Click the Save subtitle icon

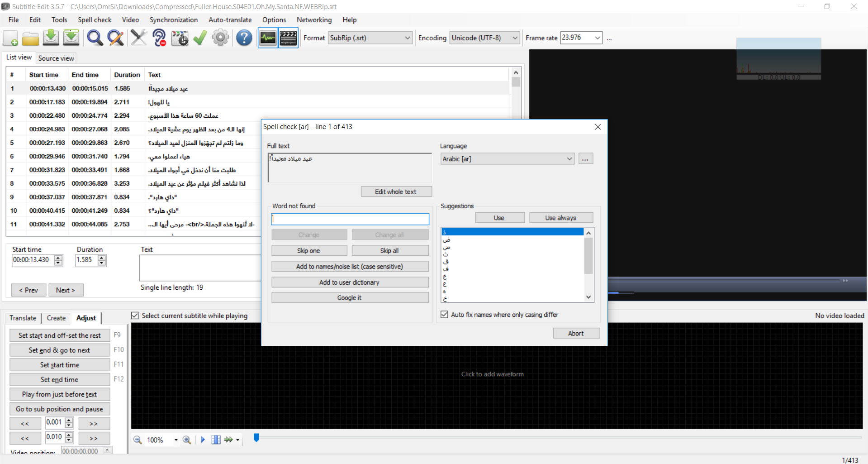point(51,38)
